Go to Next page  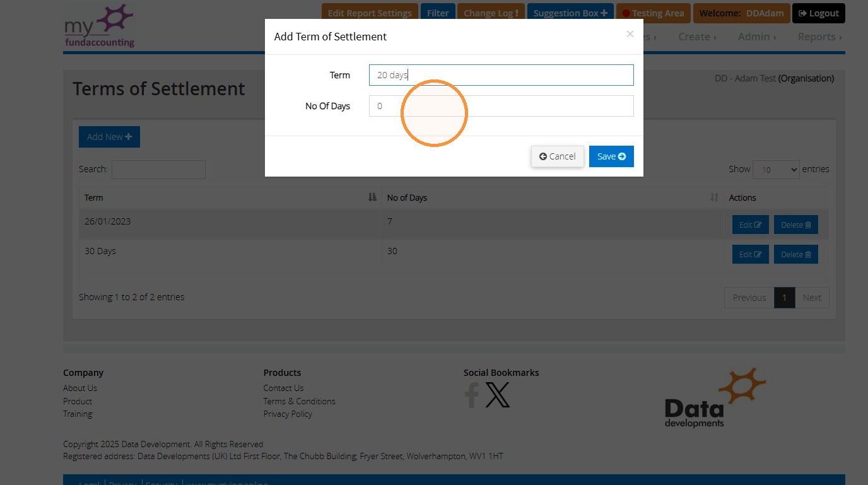pos(812,298)
